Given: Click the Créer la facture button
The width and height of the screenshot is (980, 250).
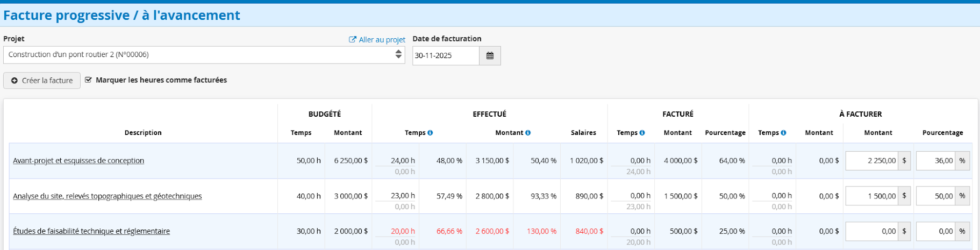Looking at the screenshot, I should click(42, 81).
